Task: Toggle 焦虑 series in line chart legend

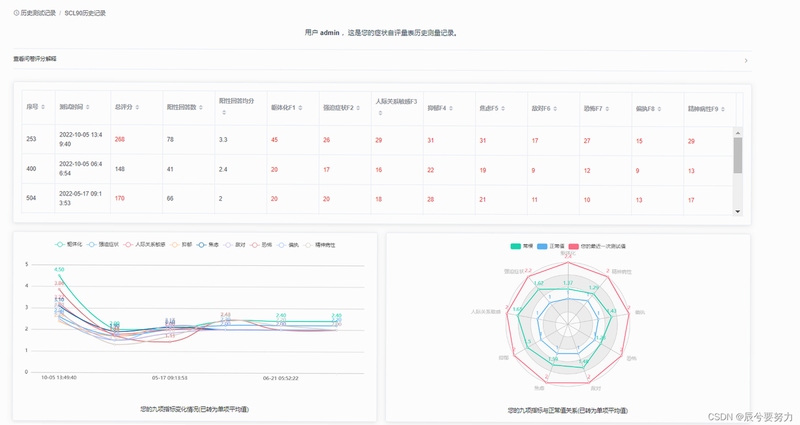Action: [x=208, y=245]
